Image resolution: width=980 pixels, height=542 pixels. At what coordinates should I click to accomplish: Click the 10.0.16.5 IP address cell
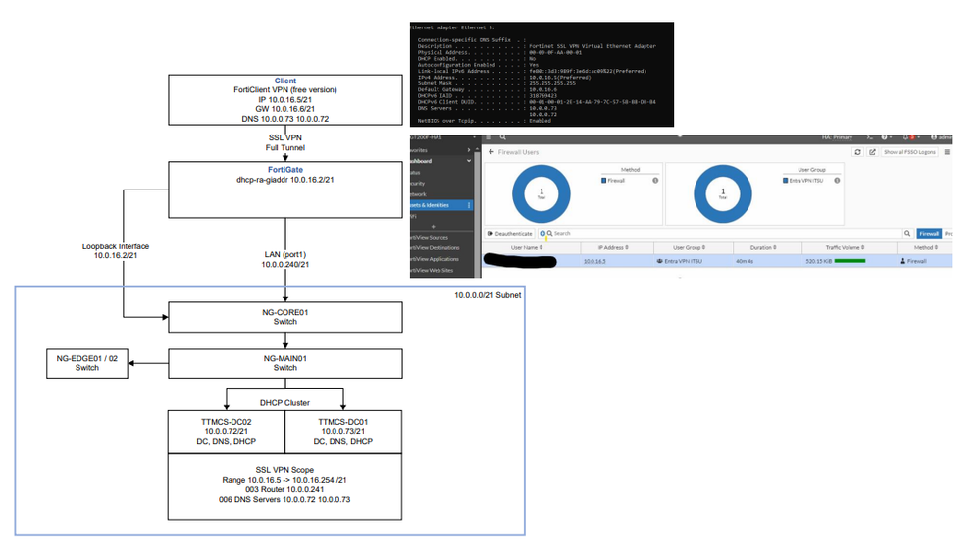[x=594, y=261]
